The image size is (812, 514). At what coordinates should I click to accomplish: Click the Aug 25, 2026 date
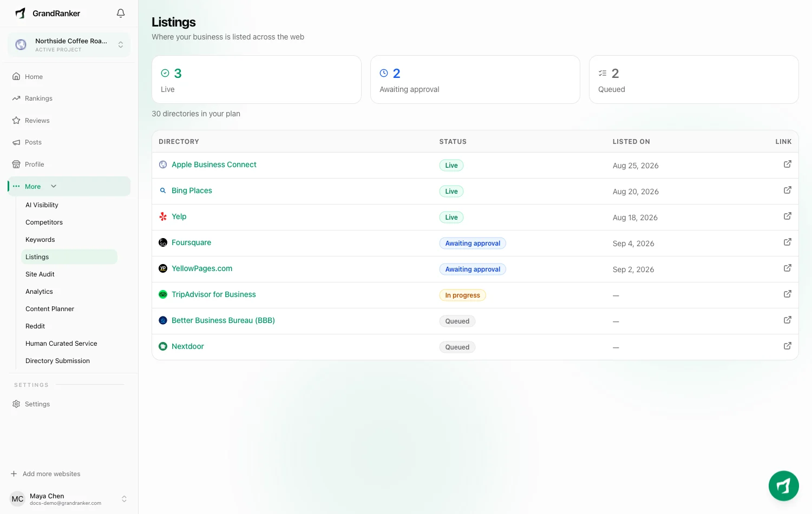(x=636, y=166)
